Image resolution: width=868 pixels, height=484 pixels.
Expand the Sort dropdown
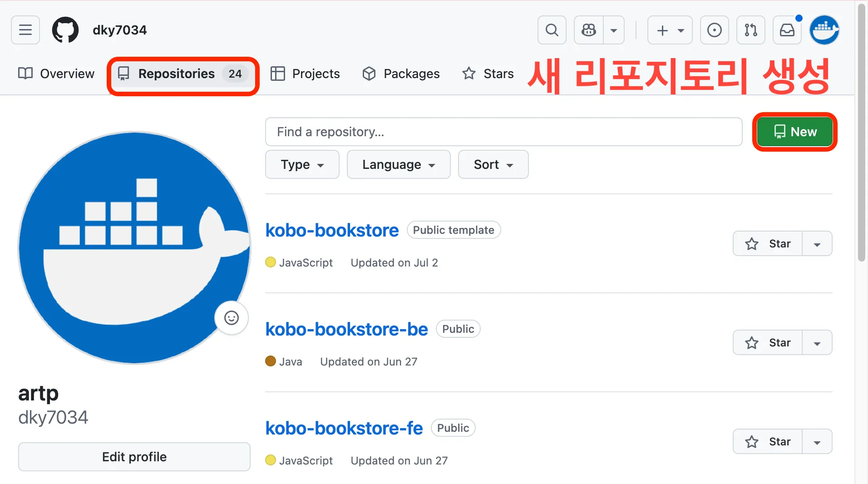click(493, 164)
